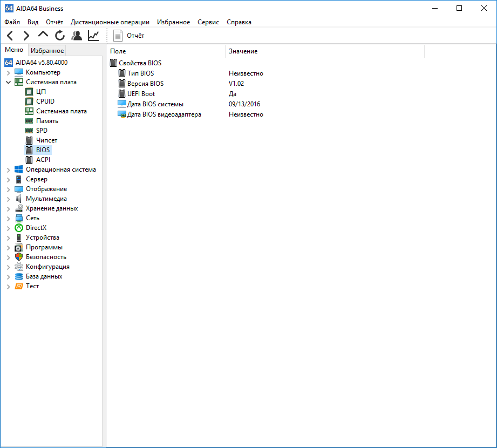Click the Тест benchmark icon
Viewport: 497px width, 448px height.
19,286
